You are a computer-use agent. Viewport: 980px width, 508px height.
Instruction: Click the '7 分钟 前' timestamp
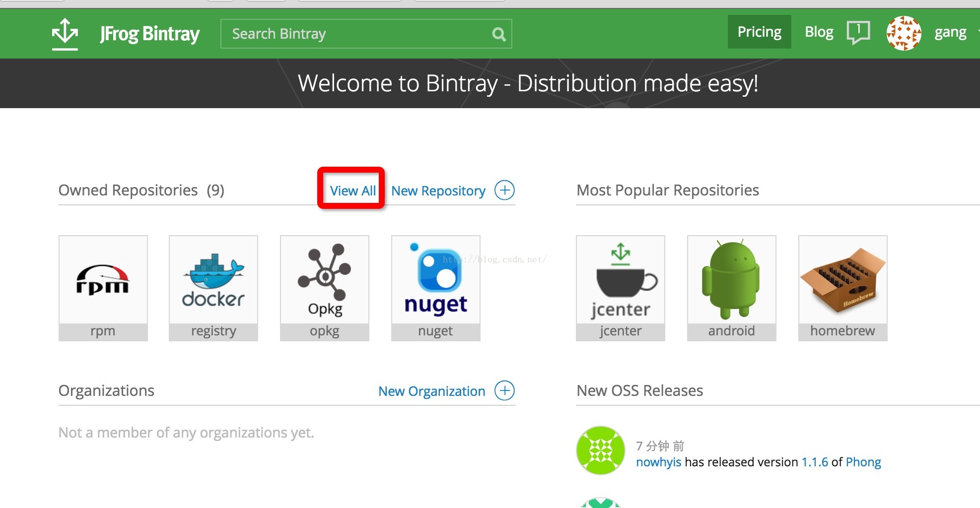coord(660,445)
